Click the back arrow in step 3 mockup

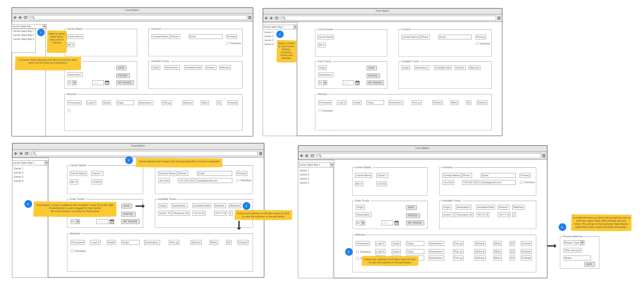(16, 154)
